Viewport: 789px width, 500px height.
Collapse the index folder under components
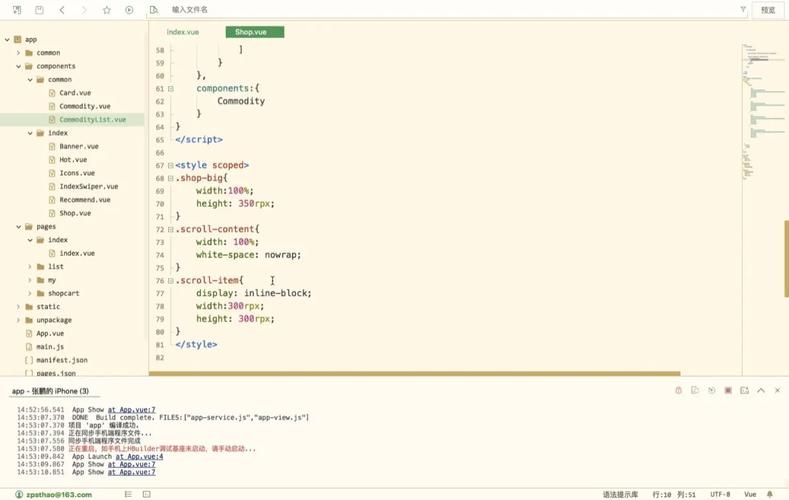(x=30, y=133)
